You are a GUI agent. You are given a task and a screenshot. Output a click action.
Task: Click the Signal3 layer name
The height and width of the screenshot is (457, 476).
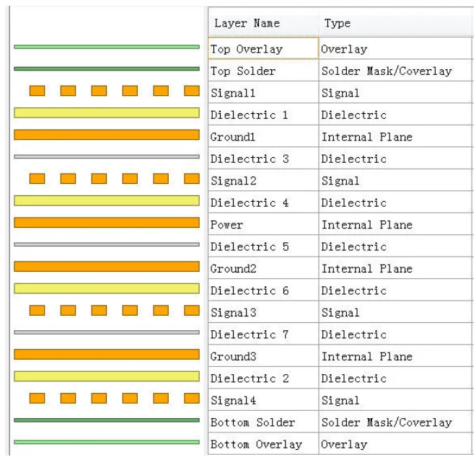pyautogui.click(x=234, y=313)
